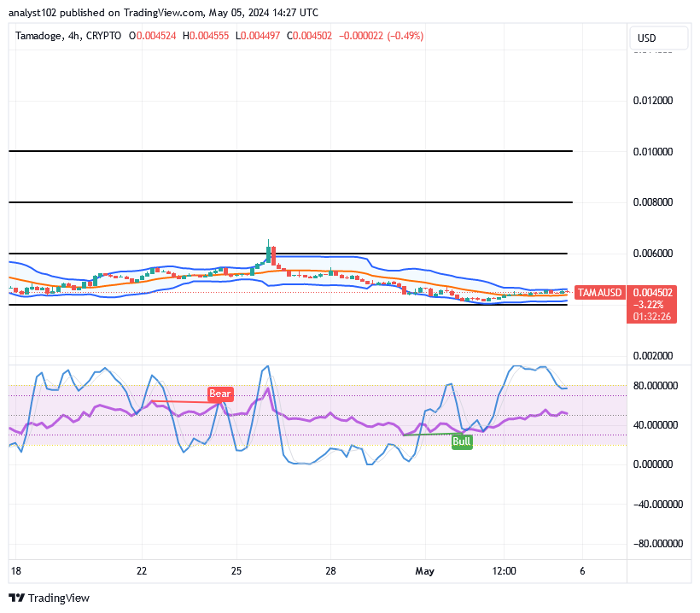Click the green Bull divergence label
700x613 pixels.
click(x=462, y=441)
